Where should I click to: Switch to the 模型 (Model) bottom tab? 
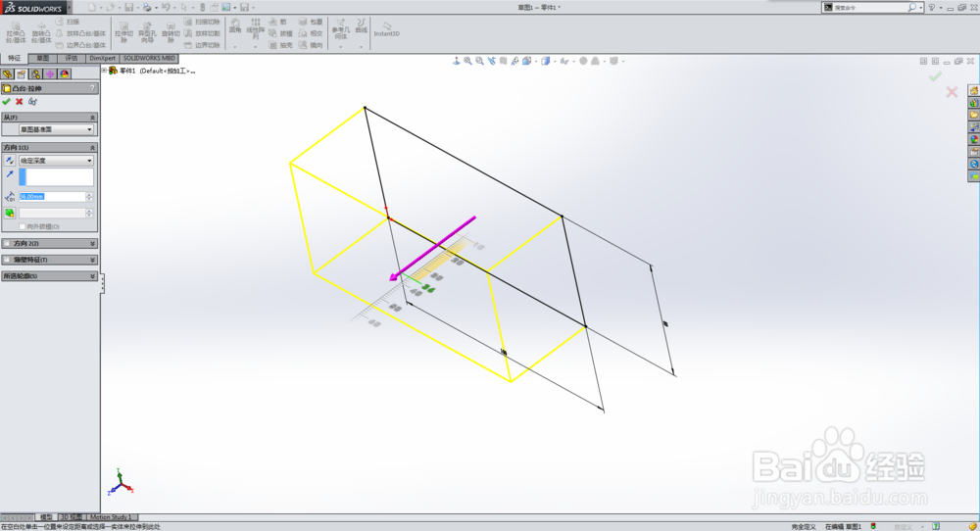click(x=46, y=517)
